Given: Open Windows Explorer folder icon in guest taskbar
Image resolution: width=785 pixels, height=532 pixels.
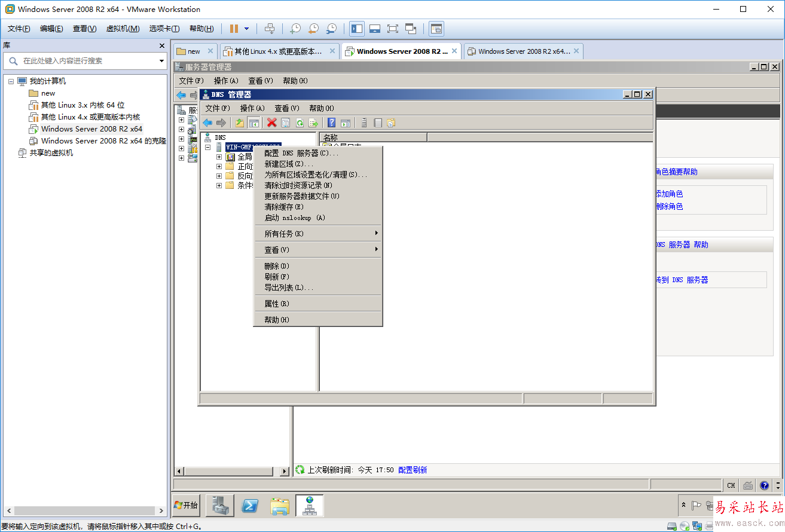Looking at the screenshot, I should (x=280, y=506).
